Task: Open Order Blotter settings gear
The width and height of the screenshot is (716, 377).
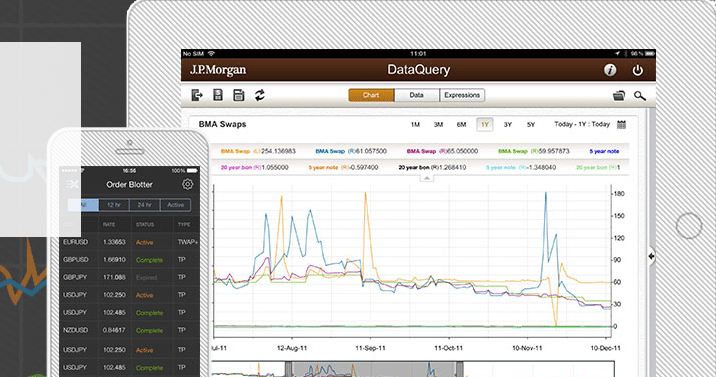Action: click(187, 184)
